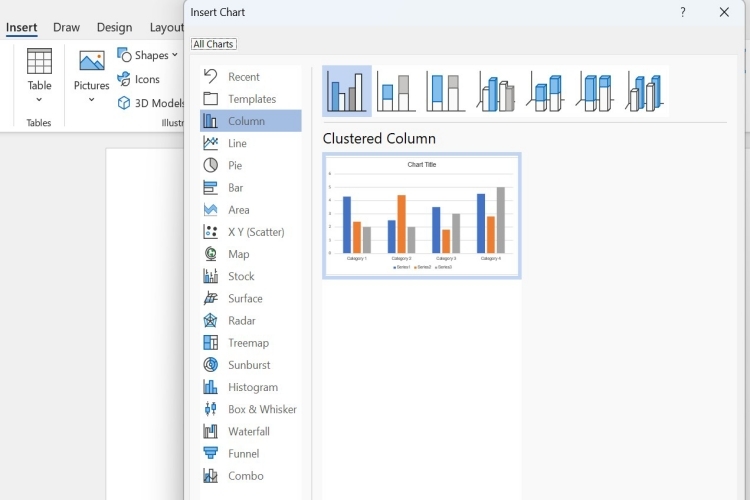Select Box & Whisker chart category
Image resolution: width=750 pixels, height=500 pixels.
(x=251, y=409)
